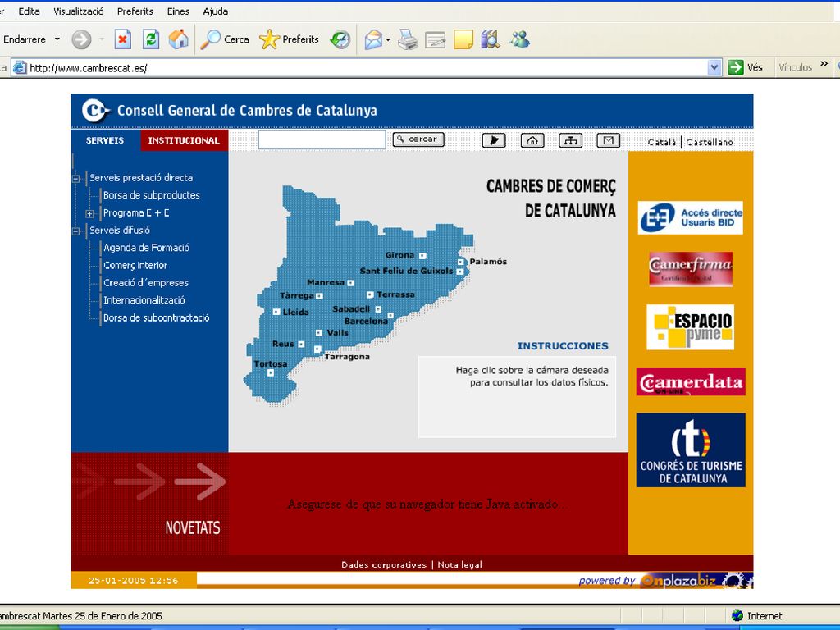The height and width of the screenshot is (630, 840).
Task: Select the Reus chamber map marker
Action: tap(301, 344)
